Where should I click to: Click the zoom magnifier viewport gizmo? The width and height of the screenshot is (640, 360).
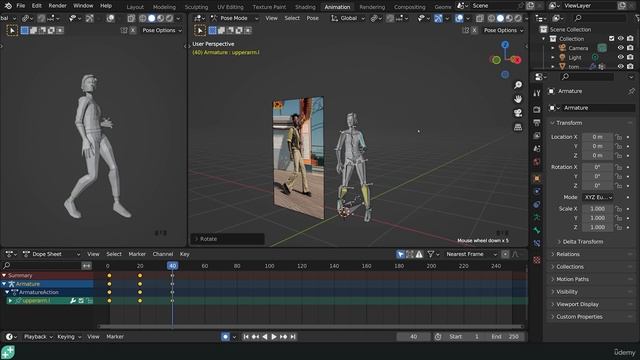pyautogui.click(x=518, y=85)
